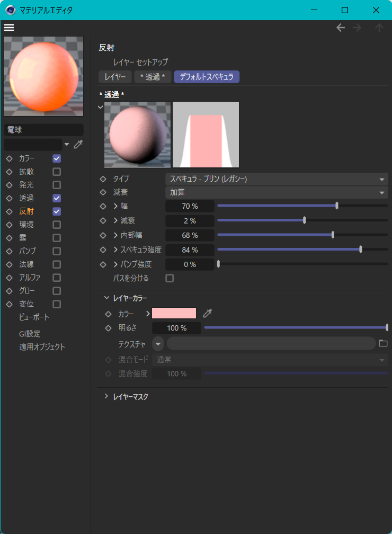Click the up navigation arrow

coord(379,28)
